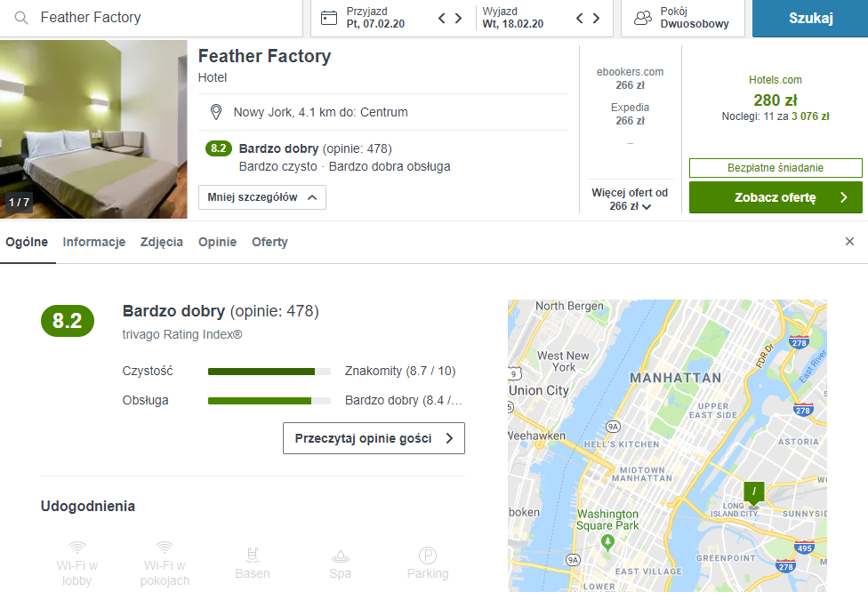Advance check-in date with next arrow
Viewport: 868px width, 600px height.
458,19
